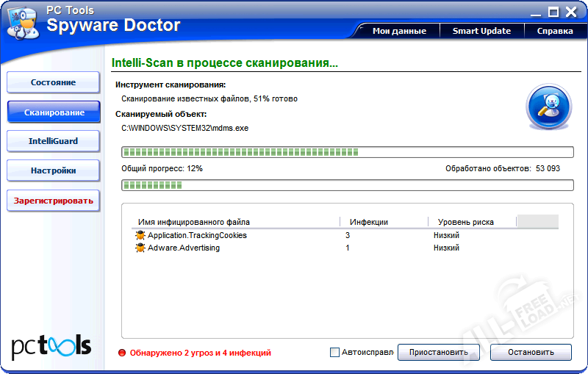Click the blue scanning magnifier icon
Screen dimensions: 588x374
tap(548, 107)
